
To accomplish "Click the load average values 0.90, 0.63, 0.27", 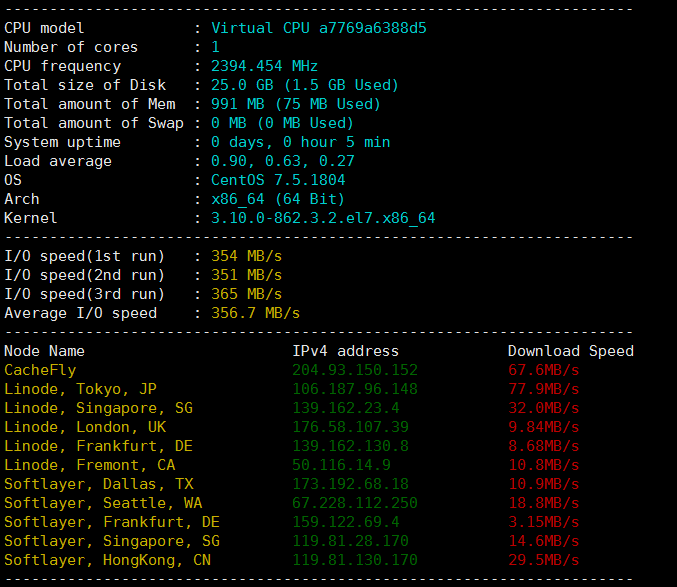I will coord(282,161).
